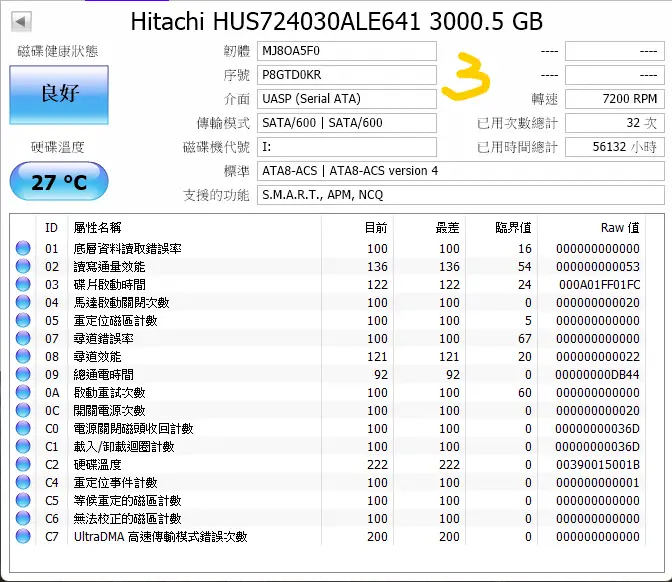
Task: Click the status orb for attribute 09
Action: pos(23,374)
